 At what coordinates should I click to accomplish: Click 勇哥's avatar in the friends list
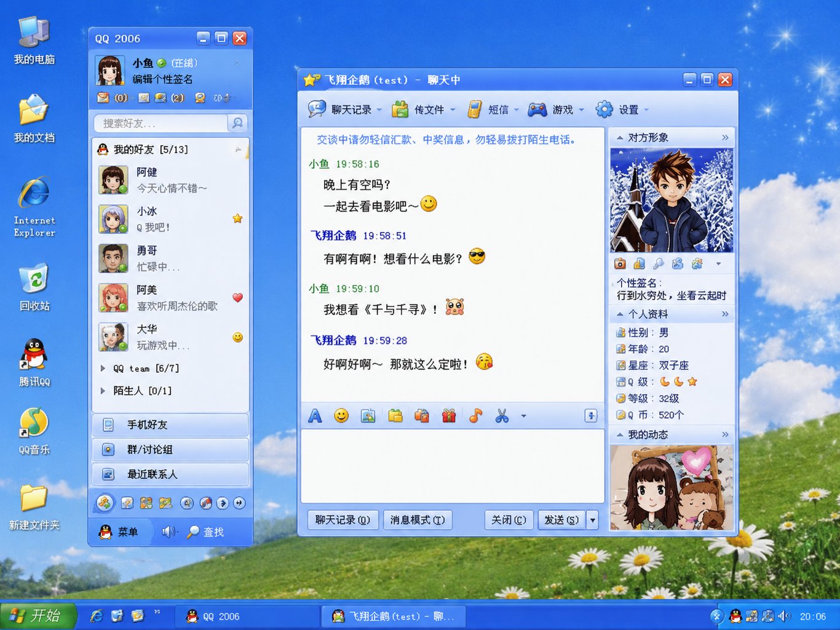pos(113,258)
